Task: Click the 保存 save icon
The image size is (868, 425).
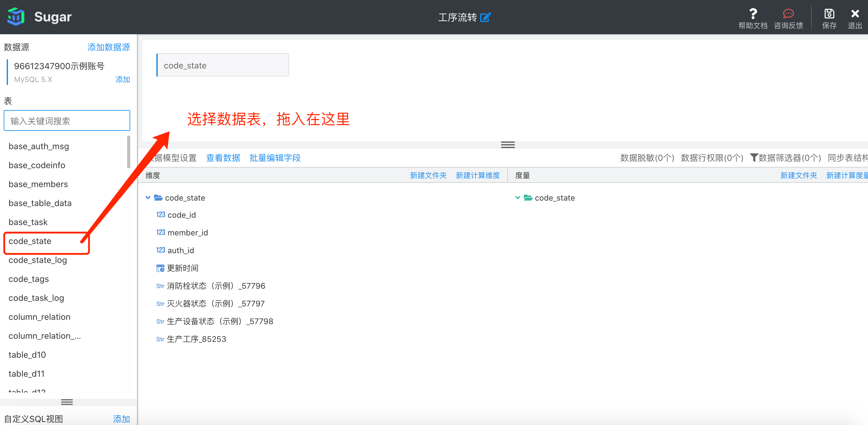Action: coord(829,13)
